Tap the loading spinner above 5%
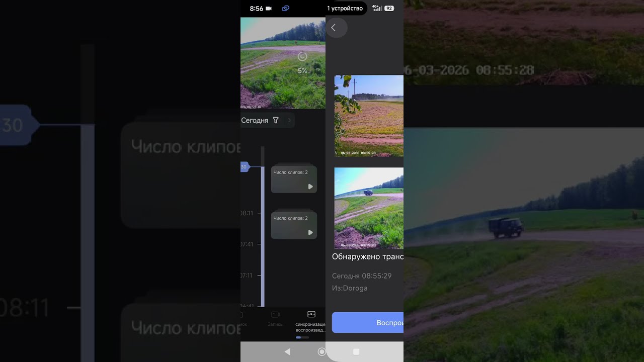 (x=302, y=56)
